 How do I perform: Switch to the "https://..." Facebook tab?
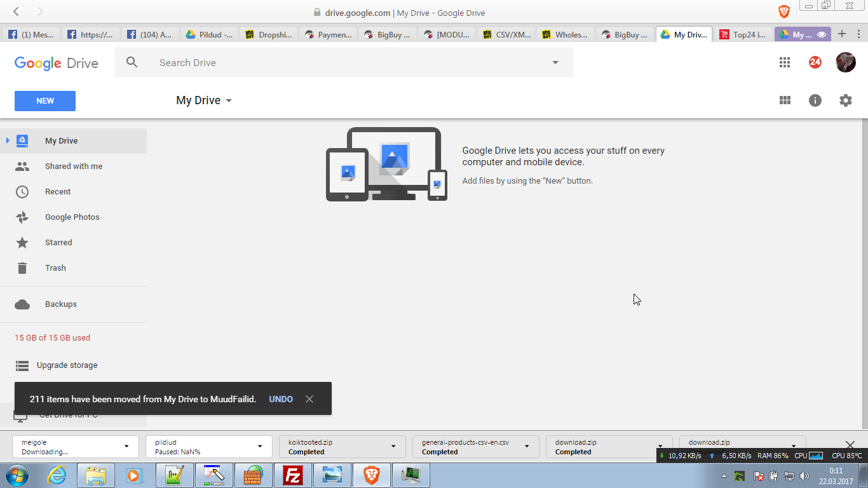(x=91, y=34)
